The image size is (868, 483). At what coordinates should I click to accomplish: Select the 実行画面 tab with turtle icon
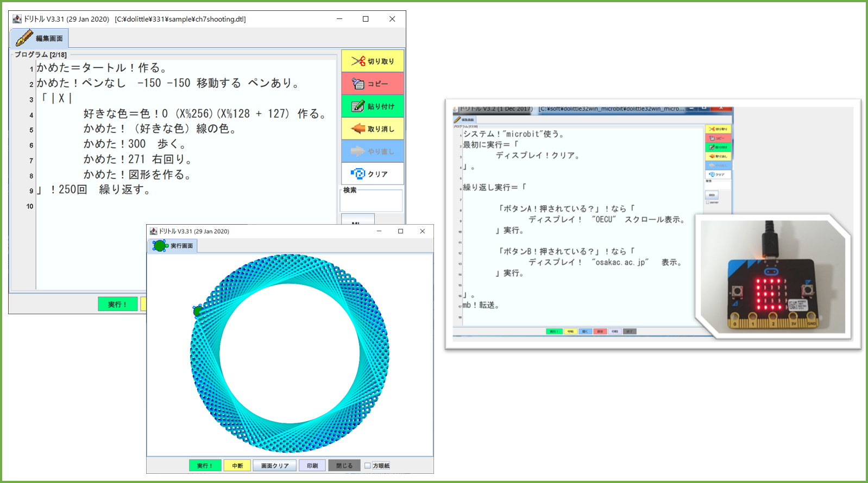pyautogui.click(x=174, y=246)
